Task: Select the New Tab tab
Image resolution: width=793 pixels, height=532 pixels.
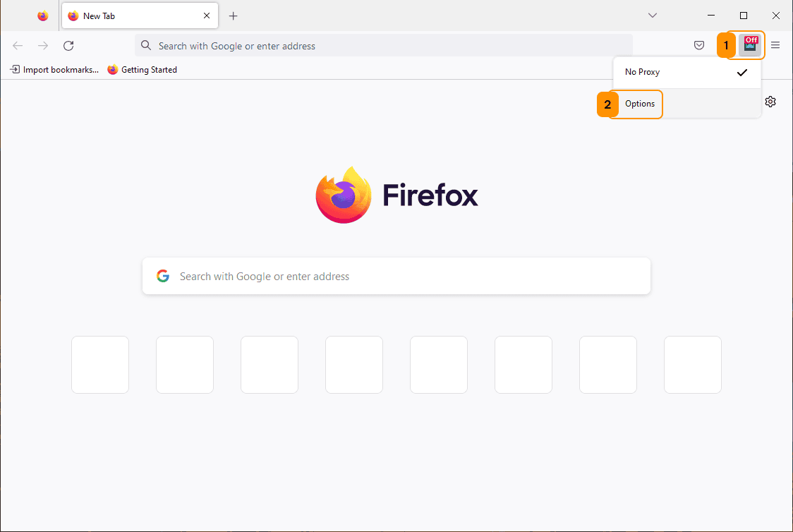Action: pyautogui.click(x=140, y=16)
